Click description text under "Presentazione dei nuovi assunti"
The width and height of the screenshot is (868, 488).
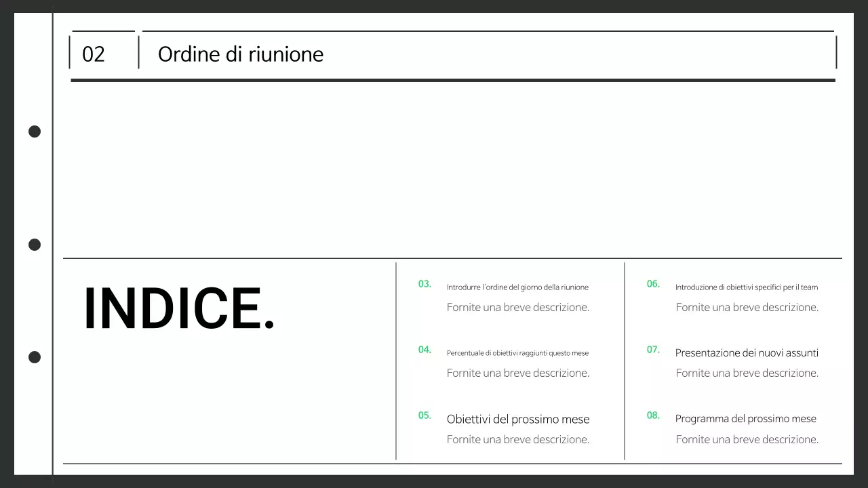pyautogui.click(x=747, y=373)
